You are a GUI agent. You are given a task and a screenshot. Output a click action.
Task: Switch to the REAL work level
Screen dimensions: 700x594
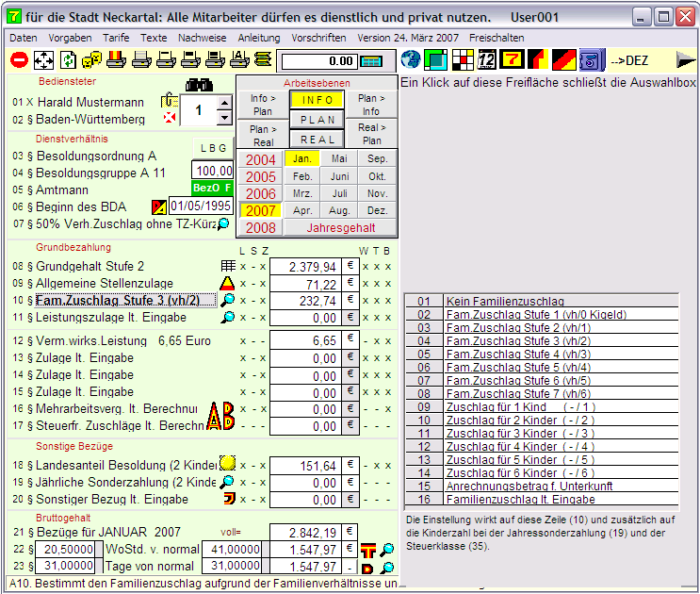click(317, 140)
